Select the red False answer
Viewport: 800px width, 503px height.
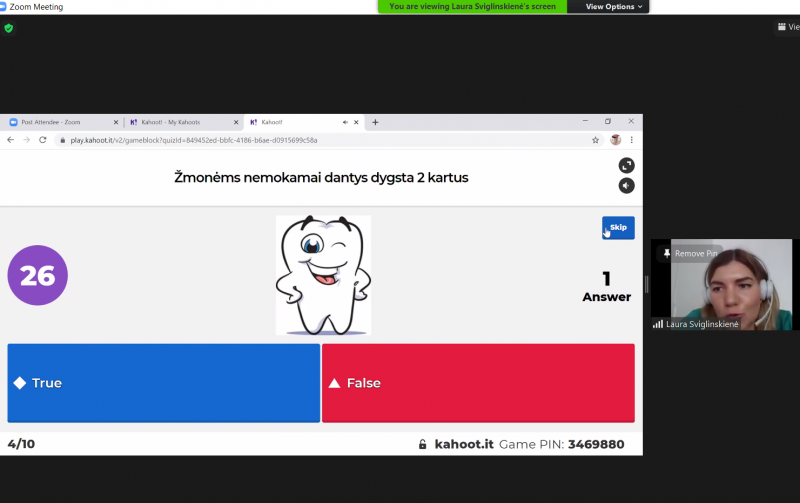pyautogui.click(x=478, y=383)
